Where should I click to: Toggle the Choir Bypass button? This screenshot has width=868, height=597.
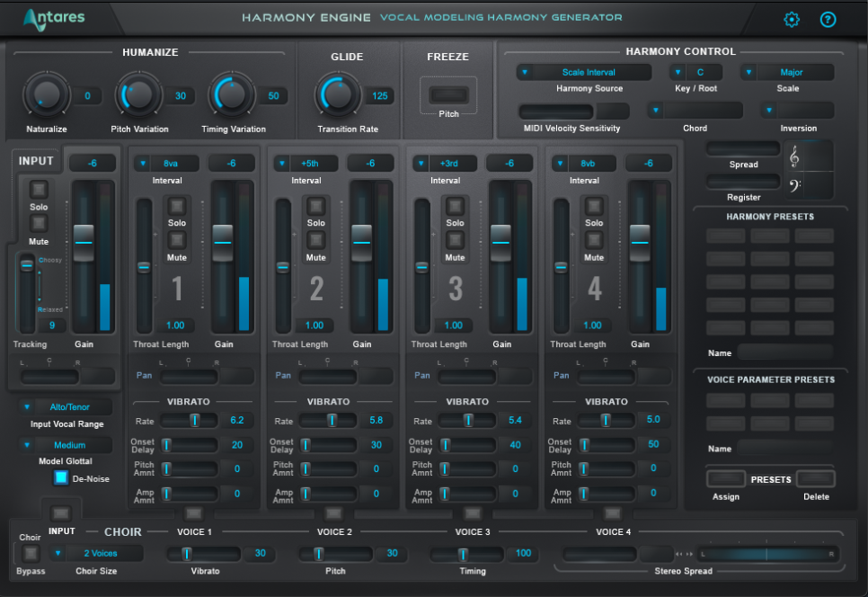tap(31, 553)
